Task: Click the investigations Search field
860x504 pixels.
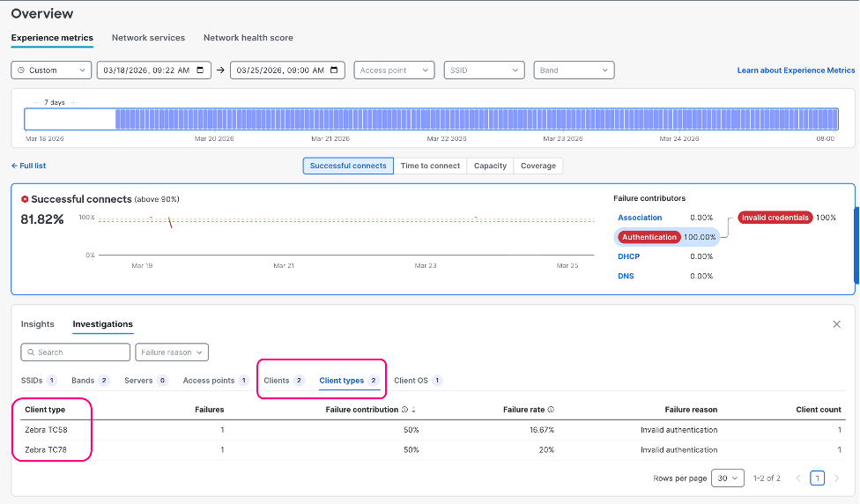Action: tap(76, 352)
